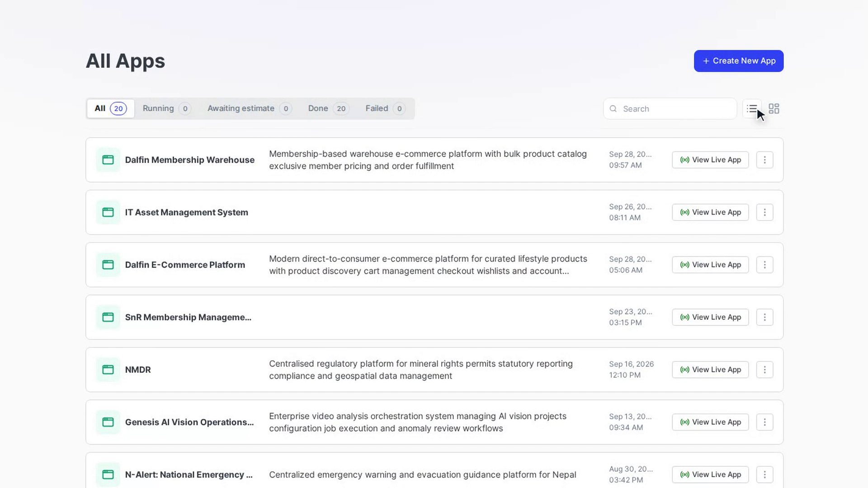The height and width of the screenshot is (488, 868).
Task: Open the Dalfin Membership Warehouse app name
Action: 190,160
